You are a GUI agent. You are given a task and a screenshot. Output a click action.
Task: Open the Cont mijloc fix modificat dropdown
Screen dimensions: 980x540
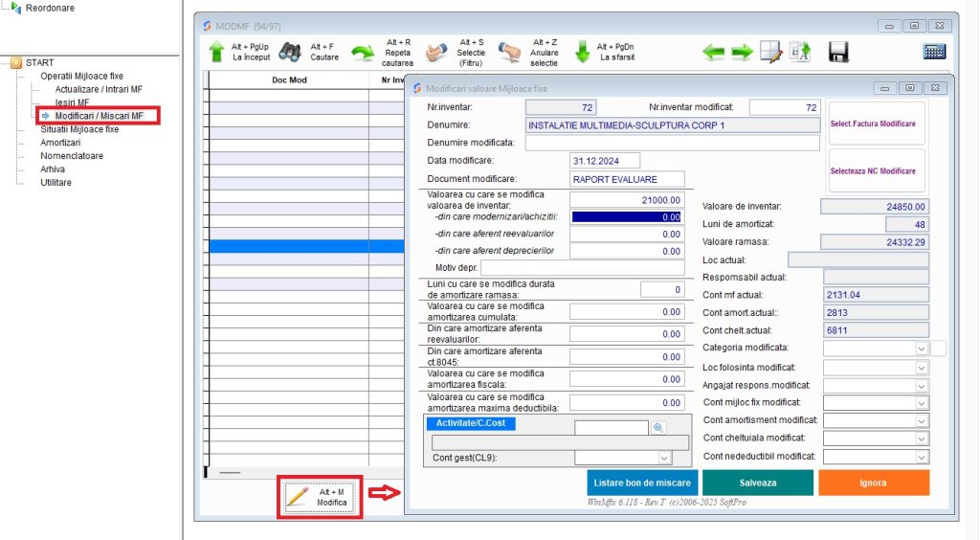pyautogui.click(x=922, y=403)
